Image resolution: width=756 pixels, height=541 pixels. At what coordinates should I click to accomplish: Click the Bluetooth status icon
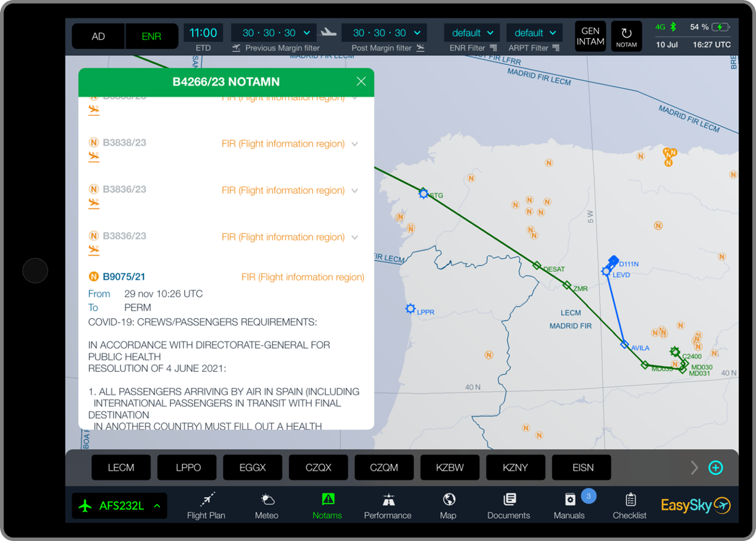tap(674, 27)
